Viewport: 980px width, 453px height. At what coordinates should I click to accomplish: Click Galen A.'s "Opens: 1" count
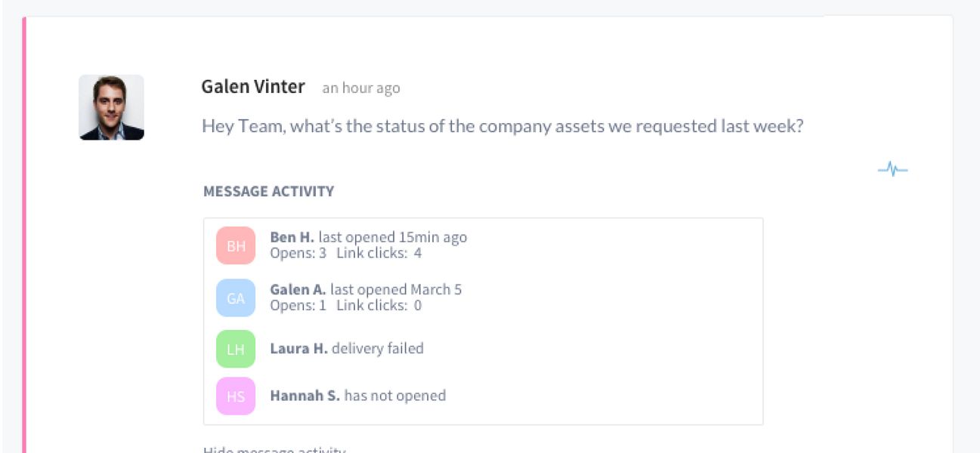coord(298,305)
